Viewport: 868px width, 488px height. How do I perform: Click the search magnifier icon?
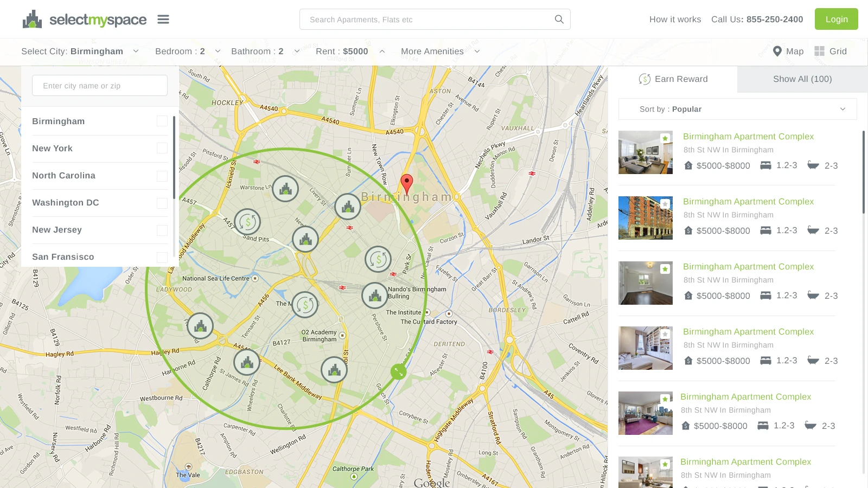pos(559,20)
